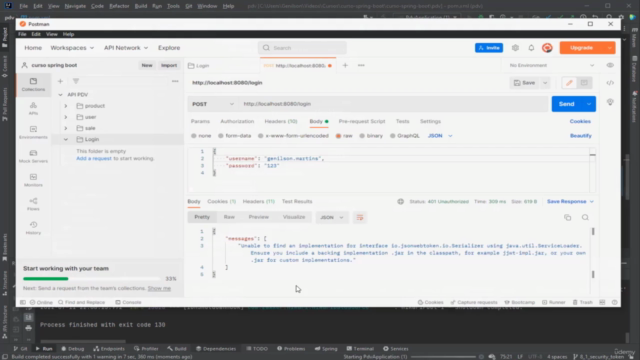Search the response with magnifier icon
640x360 pixels.
pos(585,218)
